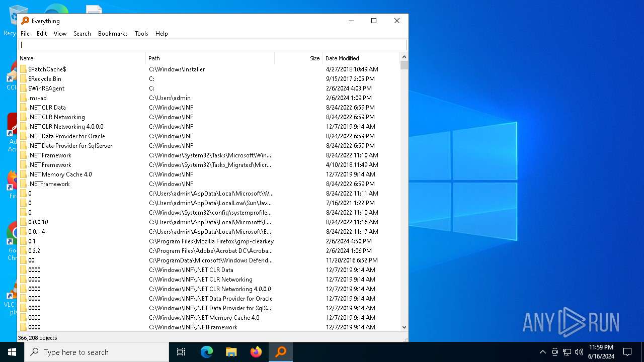Click path C:\Windows\INF\.NETFramework
Viewport: 644px width, 362px height.
point(193,327)
